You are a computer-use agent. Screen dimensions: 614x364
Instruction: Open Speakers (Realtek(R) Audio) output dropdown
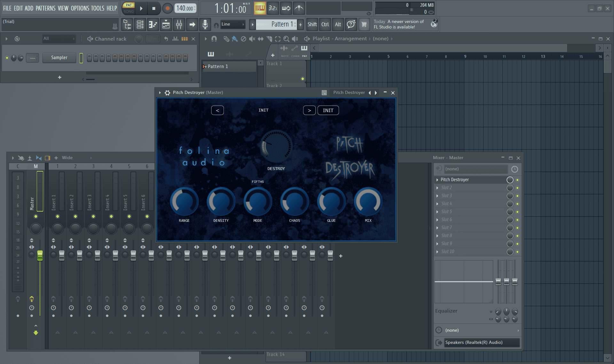coord(482,343)
